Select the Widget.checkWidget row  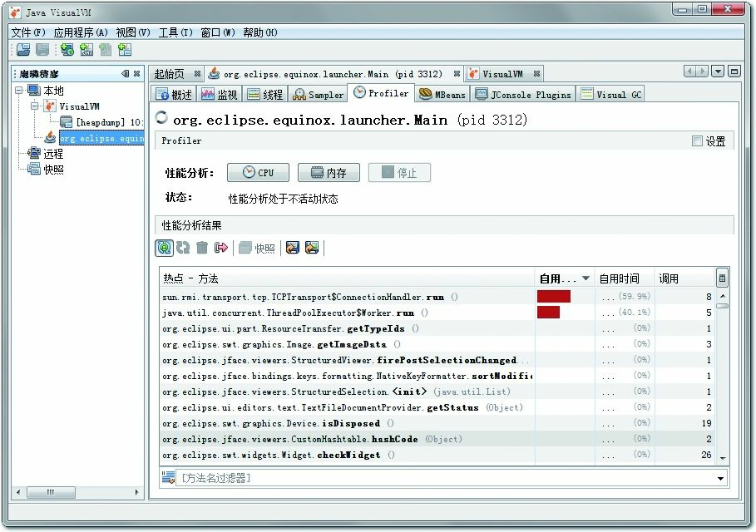click(437, 455)
